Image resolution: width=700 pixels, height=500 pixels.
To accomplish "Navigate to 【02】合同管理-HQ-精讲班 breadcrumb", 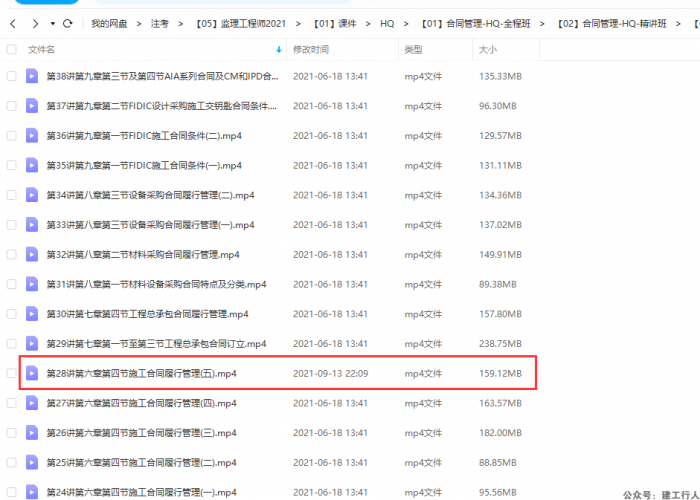I will pos(612,24).
